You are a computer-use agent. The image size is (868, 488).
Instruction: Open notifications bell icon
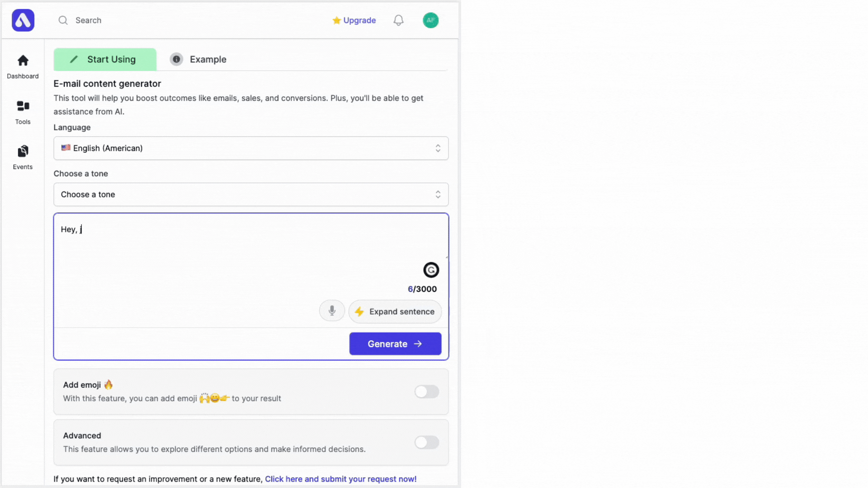(x=398, y=20)
